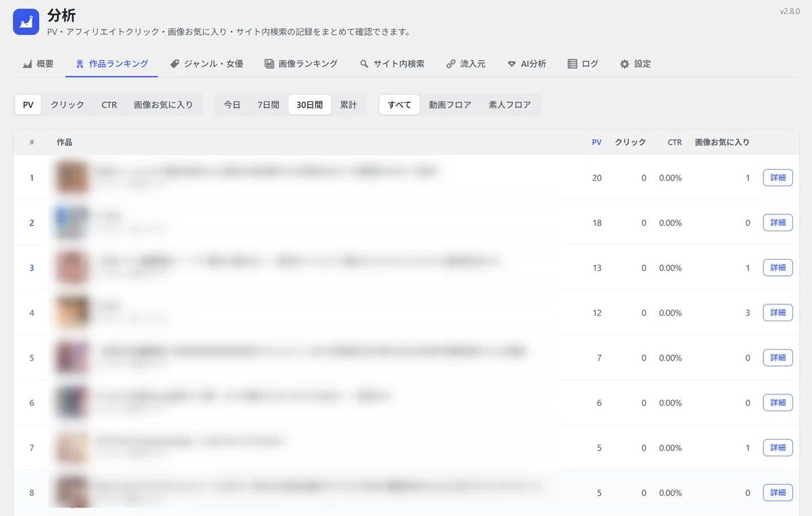Click the thumbnail of rank 5 work
Image resolution: width=812 pixels, height=516 pixels.
(72, 358)
